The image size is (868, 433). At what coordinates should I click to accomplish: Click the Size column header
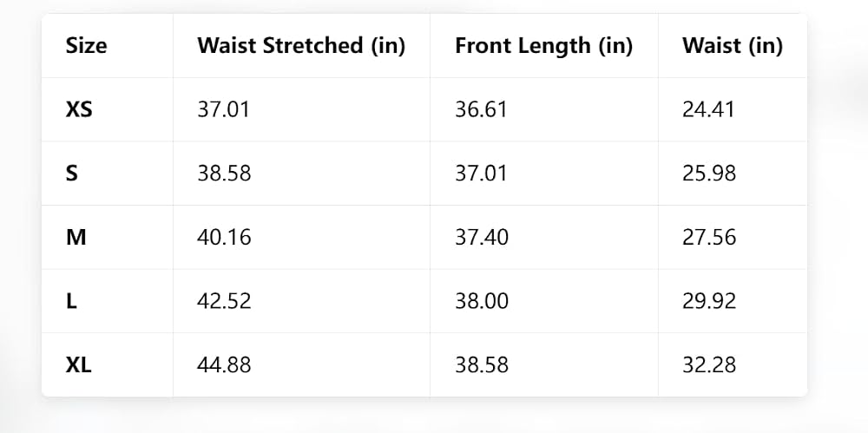[x=86, y=45]
